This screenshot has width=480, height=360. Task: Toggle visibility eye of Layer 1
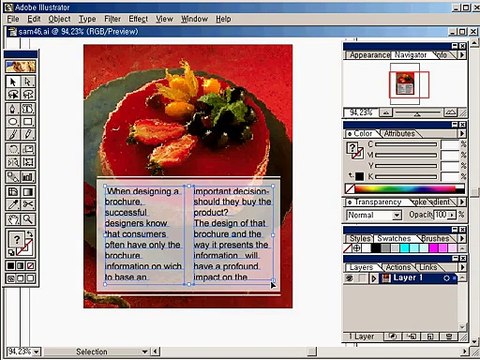coord(349,278)
